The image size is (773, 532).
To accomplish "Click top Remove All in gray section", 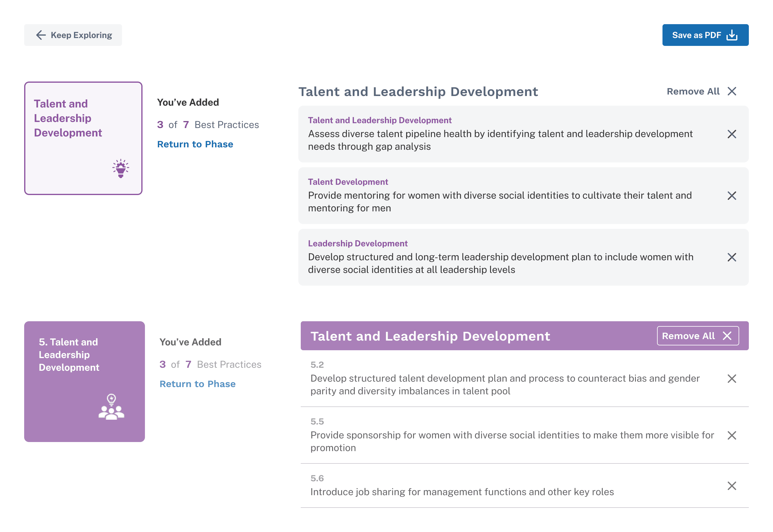I will point(701,91).
